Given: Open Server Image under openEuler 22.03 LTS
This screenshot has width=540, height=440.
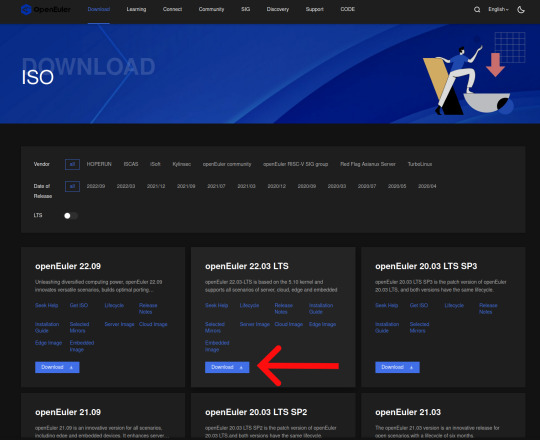Looking at the screenshot, I should 255,324.
